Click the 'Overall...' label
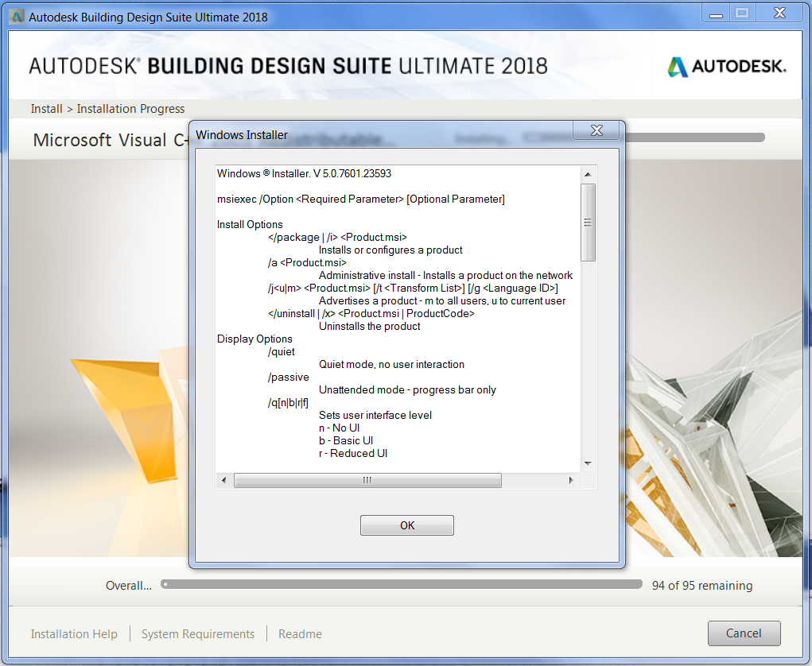Viewport: 812px width, 666px height. [128, 585]
